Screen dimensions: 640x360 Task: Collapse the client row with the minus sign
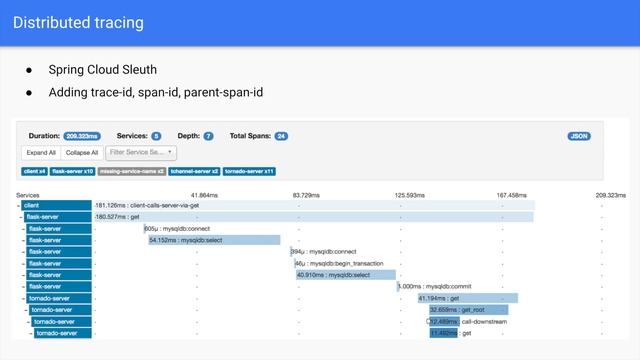point(18,206)
